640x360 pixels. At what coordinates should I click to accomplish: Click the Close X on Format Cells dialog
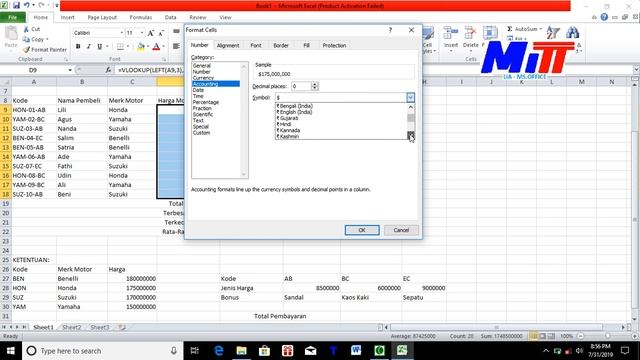point(411,30)
